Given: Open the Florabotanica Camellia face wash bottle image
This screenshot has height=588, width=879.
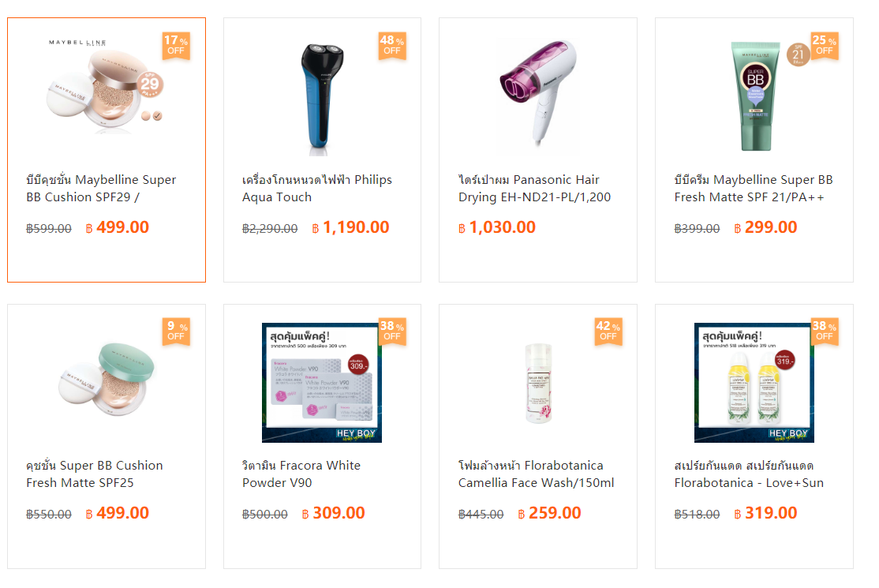Looking at the screenshot, I should point(538,382).
